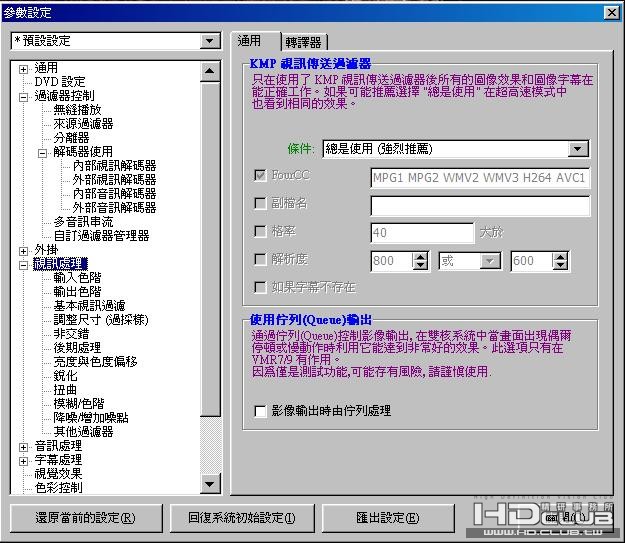Image resolution: width=625 pixels, height=543 pixels.
Task: Enable the 副檔名 checkbox
Action: [x=260, y=203]
